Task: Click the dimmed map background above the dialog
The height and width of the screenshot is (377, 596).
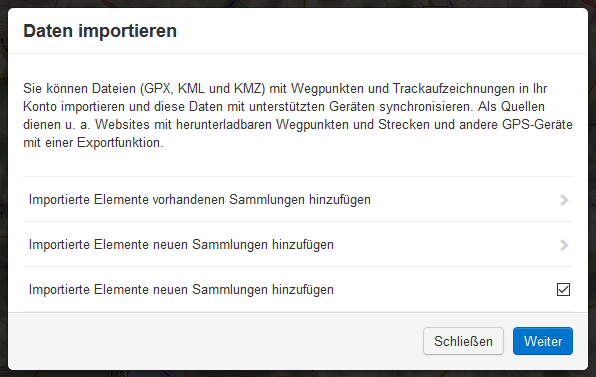Action: point(298,3)
